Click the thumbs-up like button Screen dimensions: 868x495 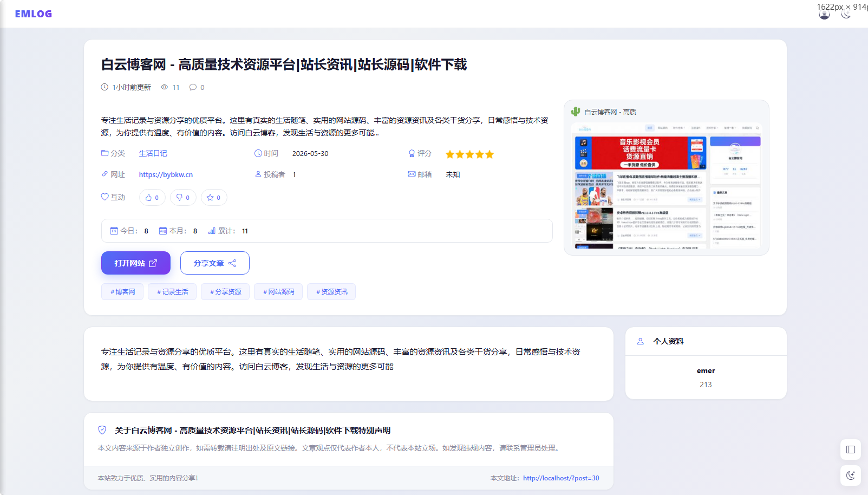click(152, 198)
